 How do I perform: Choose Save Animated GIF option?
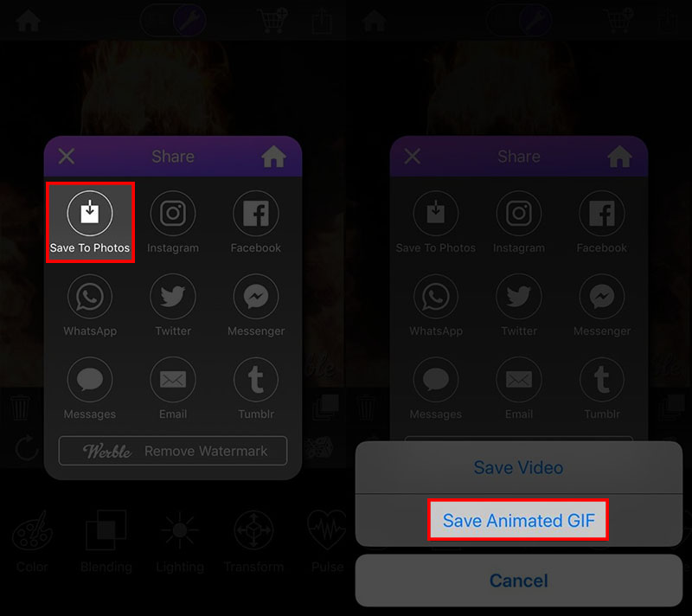pos(518,520)
